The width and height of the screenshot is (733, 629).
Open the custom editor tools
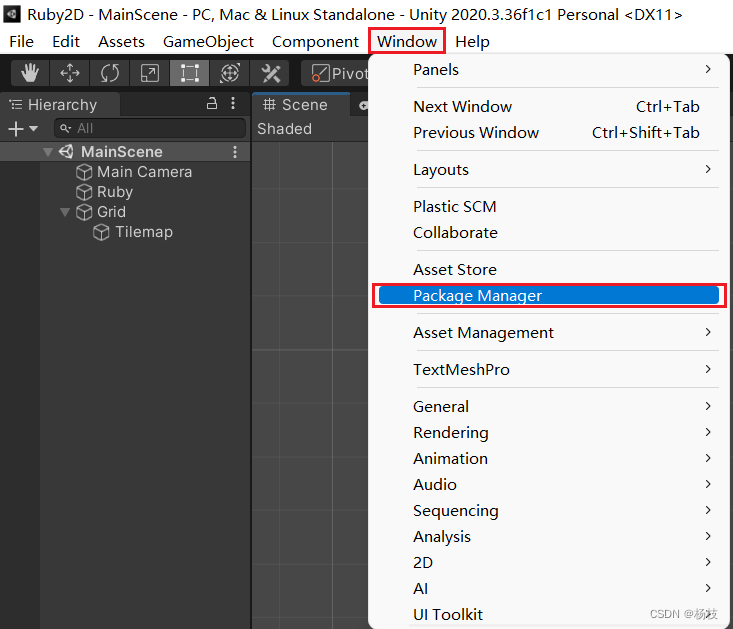pos(270,73)
